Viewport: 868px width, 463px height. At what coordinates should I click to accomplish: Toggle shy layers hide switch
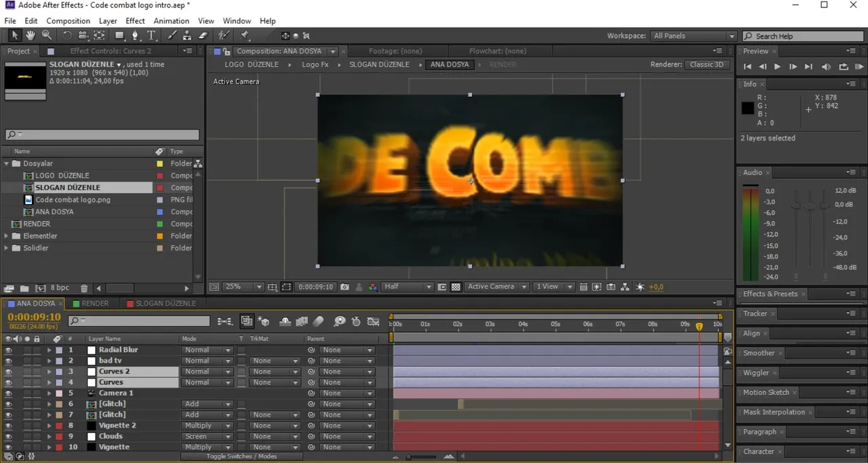point(285,321)
